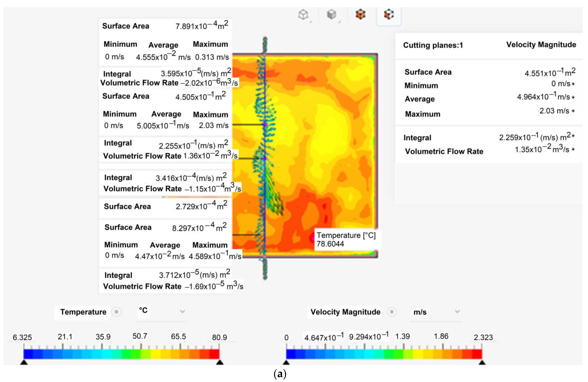The width and height of the screenshot is (588, 382).
Task: Click the dot beside Minimum 0 m/s
Action: tap(573, 84)
